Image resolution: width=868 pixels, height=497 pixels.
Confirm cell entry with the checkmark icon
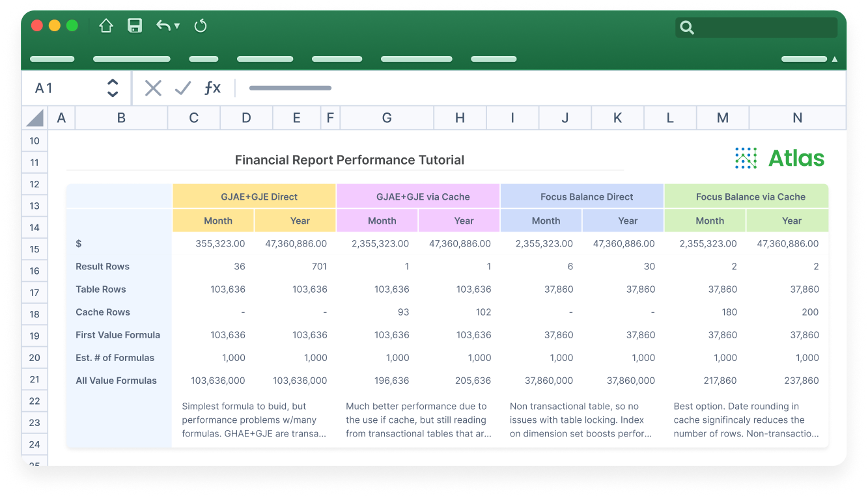[183, 87]
